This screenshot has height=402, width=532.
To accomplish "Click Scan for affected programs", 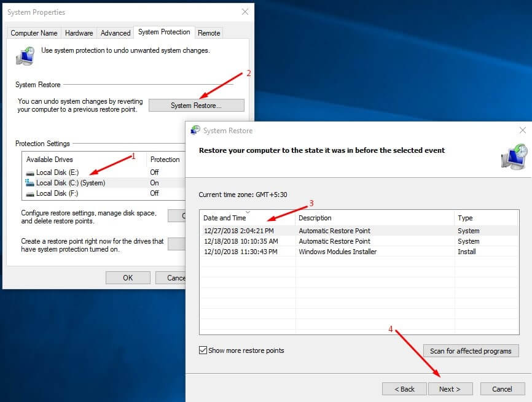I will click(471, 351).
